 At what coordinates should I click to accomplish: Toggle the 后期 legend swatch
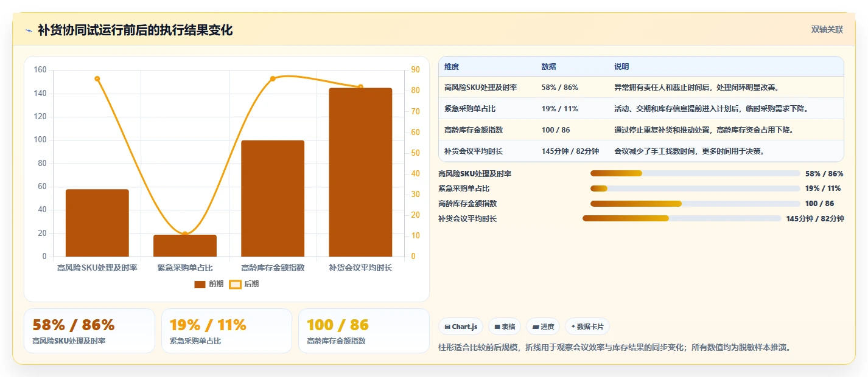(x=236, y=284)
